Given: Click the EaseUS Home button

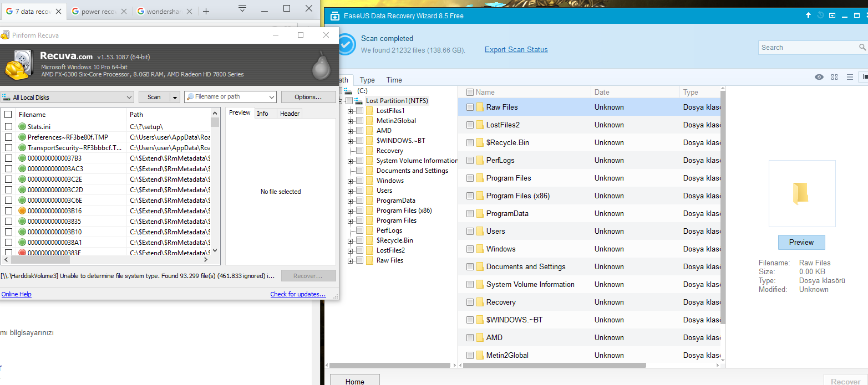Looking at the screenshot, I should 355,380.
